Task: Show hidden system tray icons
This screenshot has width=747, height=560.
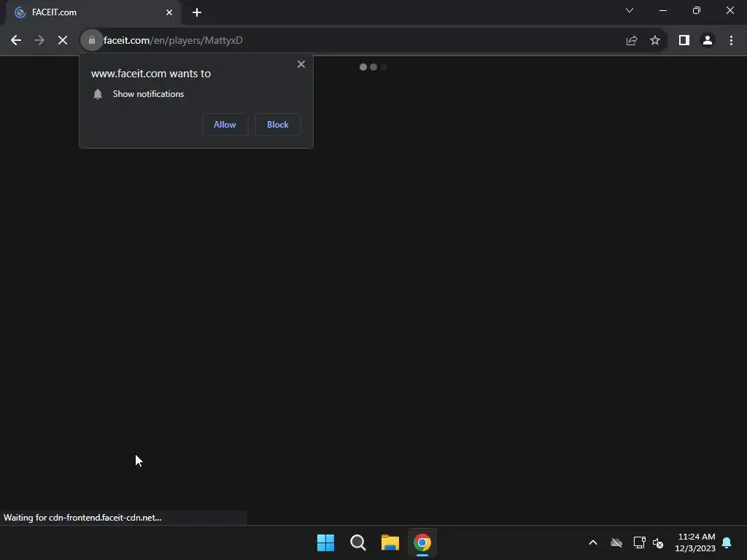Action: [593, 542]
